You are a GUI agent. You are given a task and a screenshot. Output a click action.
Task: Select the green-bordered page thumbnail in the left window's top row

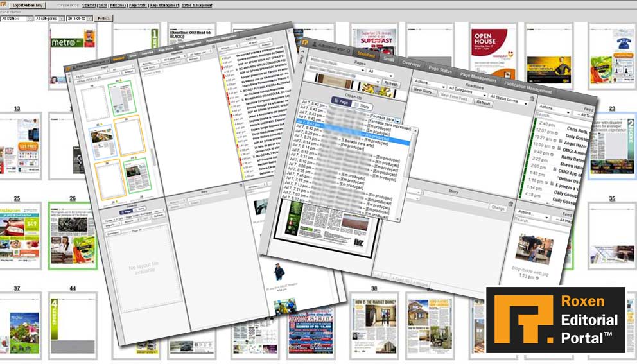tap(122, 98)
